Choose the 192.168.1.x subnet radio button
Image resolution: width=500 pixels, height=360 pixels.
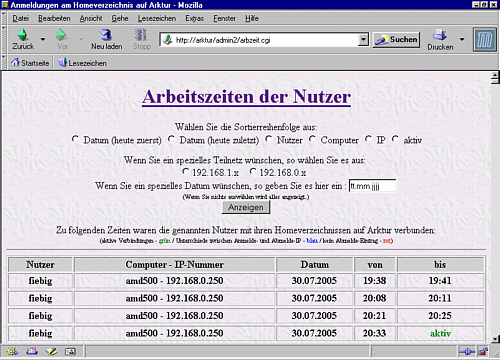(186, 172)
